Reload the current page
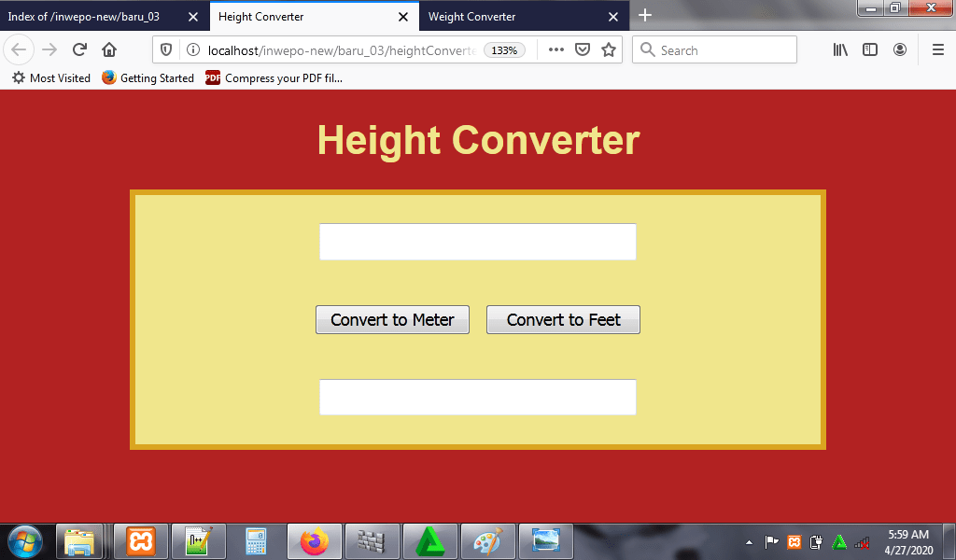 (x=79, y=50)
